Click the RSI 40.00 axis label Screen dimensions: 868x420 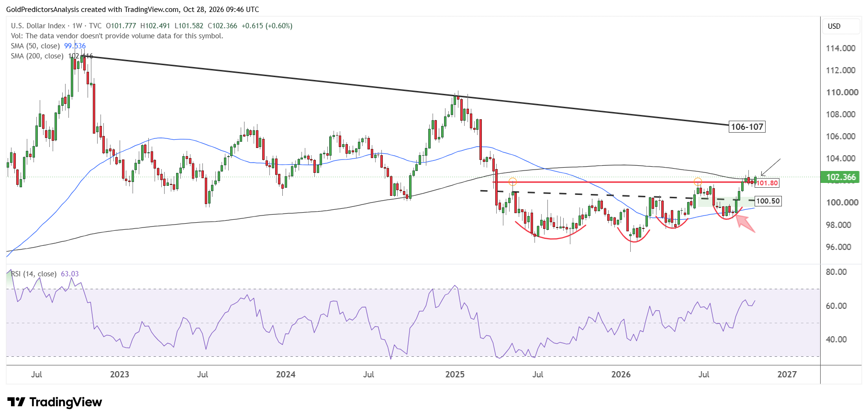coord(836,340)
